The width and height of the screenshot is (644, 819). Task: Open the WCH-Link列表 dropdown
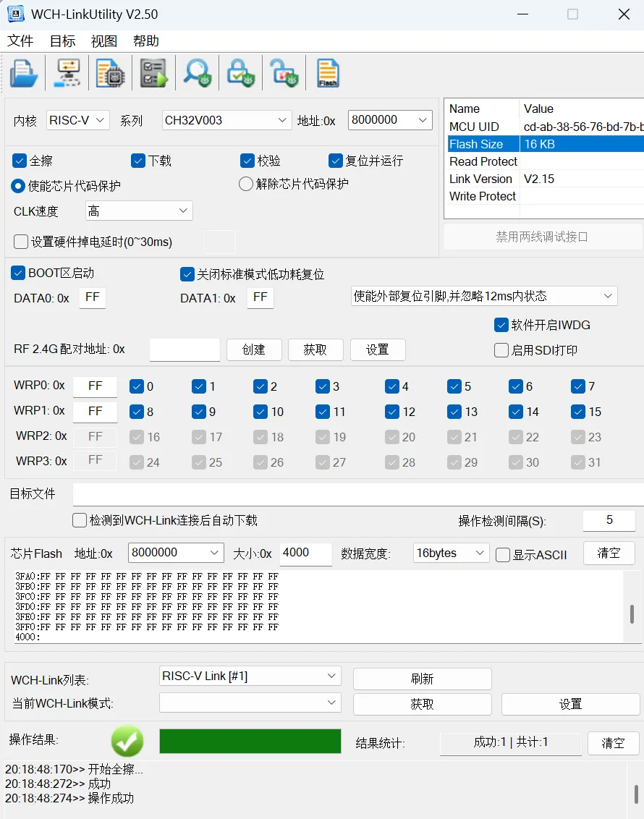coord(250,676)
